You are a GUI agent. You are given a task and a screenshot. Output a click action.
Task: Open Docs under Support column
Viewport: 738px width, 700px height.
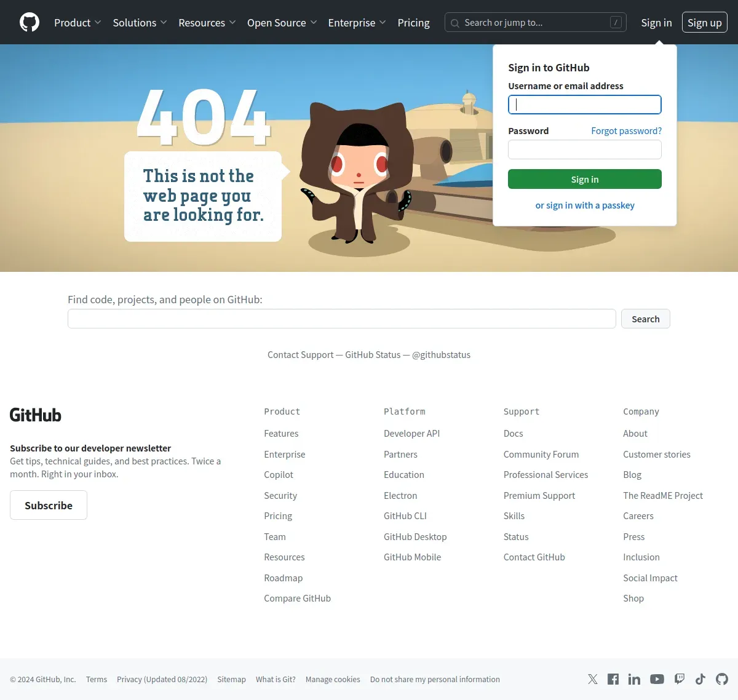click(x=514, y=434)
